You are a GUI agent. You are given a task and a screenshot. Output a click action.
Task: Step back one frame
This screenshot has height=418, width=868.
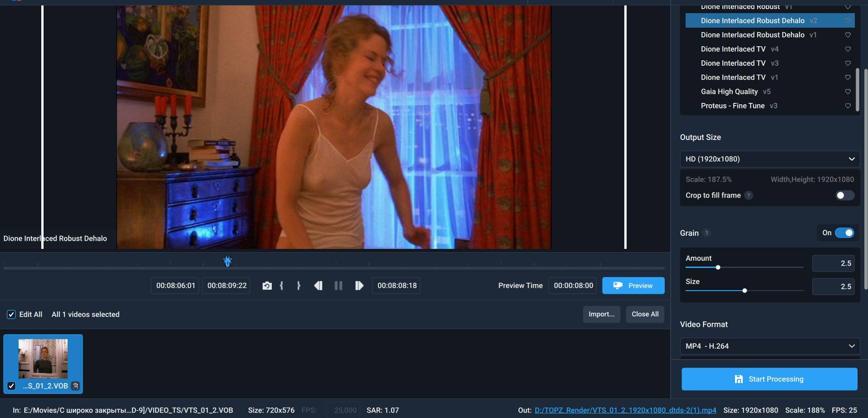[318, 286]
